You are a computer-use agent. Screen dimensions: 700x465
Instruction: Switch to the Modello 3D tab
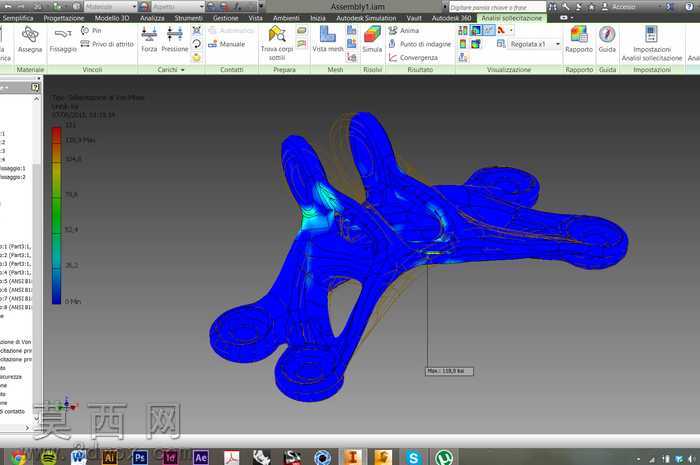[112, 18]
